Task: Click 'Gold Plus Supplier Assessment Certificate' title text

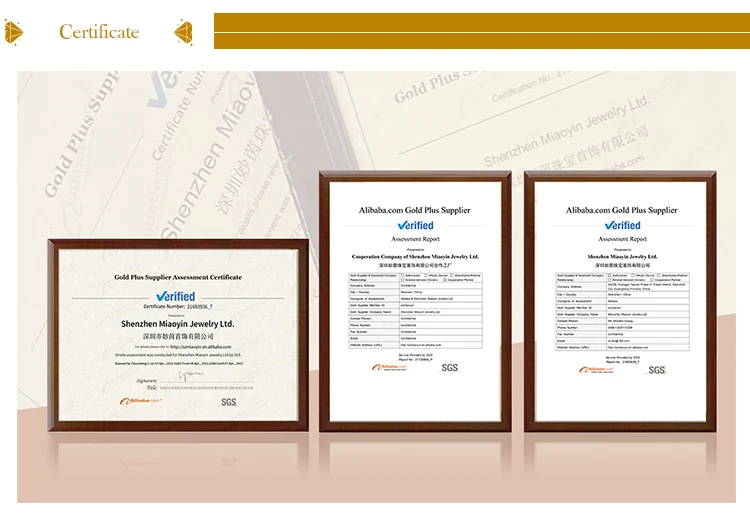Action: (x=178, y=277)
